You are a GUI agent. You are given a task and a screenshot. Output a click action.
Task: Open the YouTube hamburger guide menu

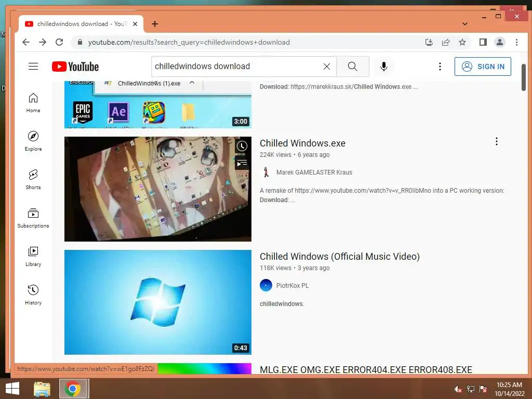click(x=33, y=66)
